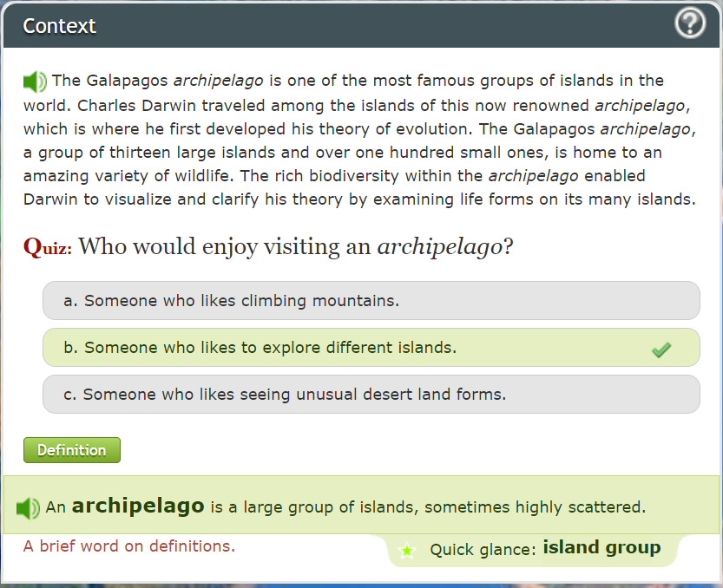Click the Context header title
This screenshot has height=588, width=723.
(60, 26)
